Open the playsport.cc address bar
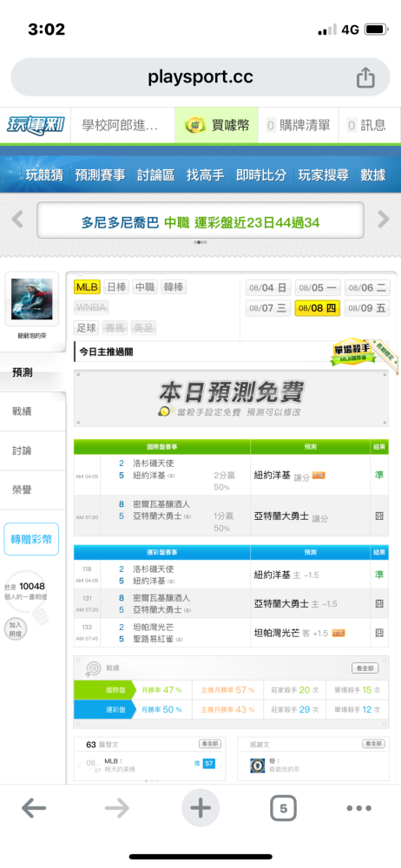 200,77
